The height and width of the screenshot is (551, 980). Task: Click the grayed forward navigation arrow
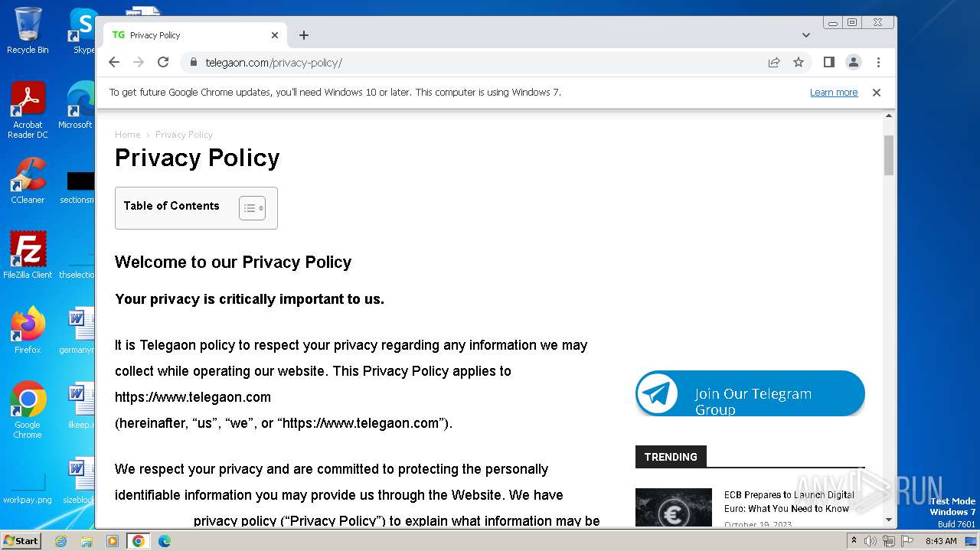pyautogui.click(x=139, y=63)
